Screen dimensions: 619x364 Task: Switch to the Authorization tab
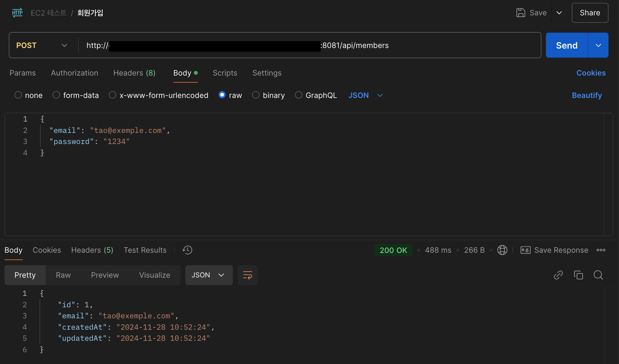click(74, 73)
